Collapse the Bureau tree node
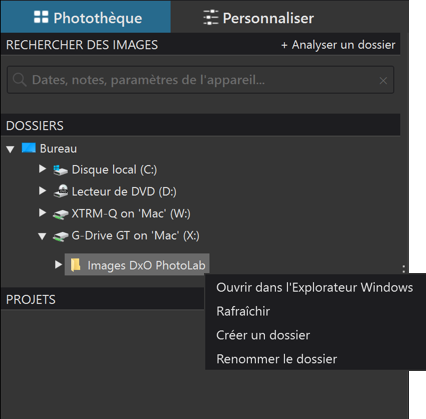426x419 pixels. pyautogui.click(x=10, y=149)
